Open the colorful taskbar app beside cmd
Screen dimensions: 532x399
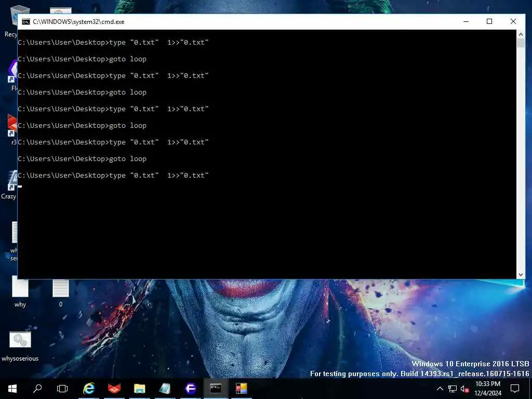pyautogui.click(x=241, y=389)
